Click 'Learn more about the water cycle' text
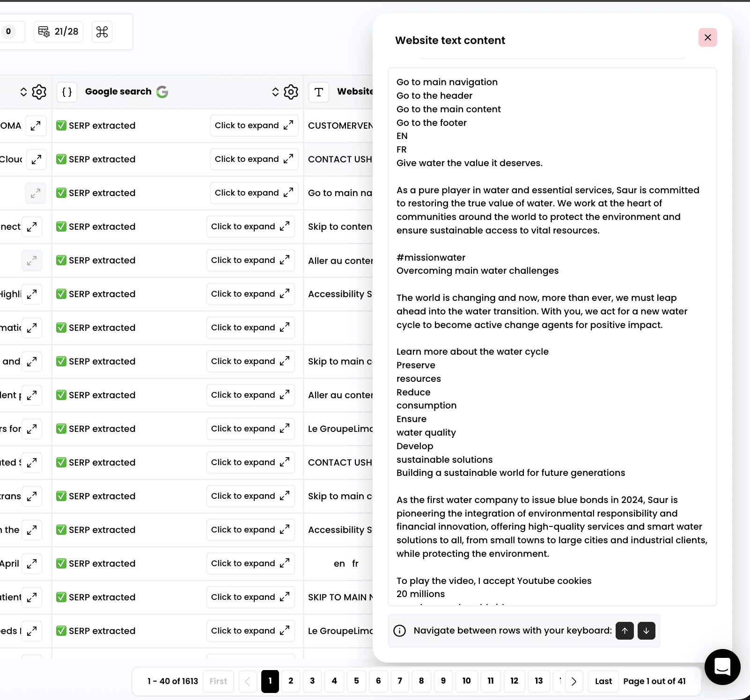 (472, 351)
